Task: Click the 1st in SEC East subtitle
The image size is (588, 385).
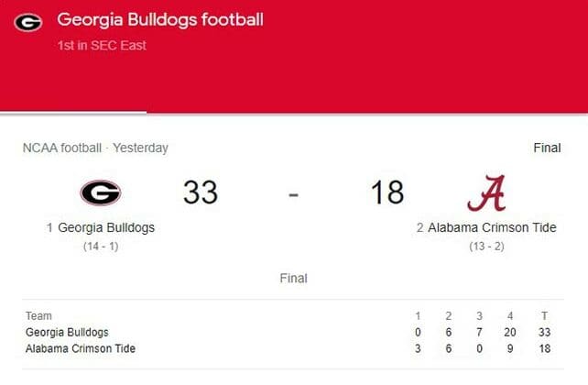Action: point(102,46)
